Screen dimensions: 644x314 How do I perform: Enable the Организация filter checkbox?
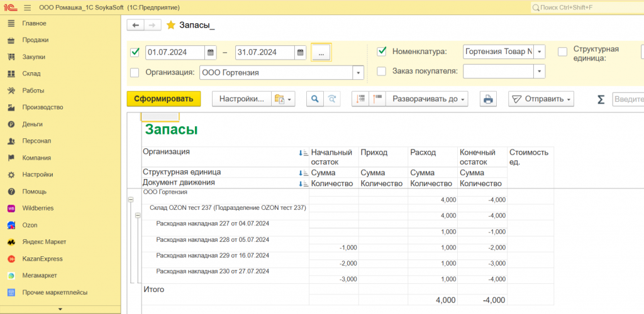pos(135,72)
